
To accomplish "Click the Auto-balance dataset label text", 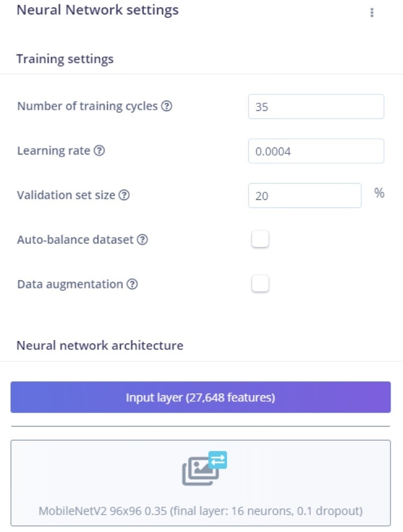I will (x=76, y=240).
